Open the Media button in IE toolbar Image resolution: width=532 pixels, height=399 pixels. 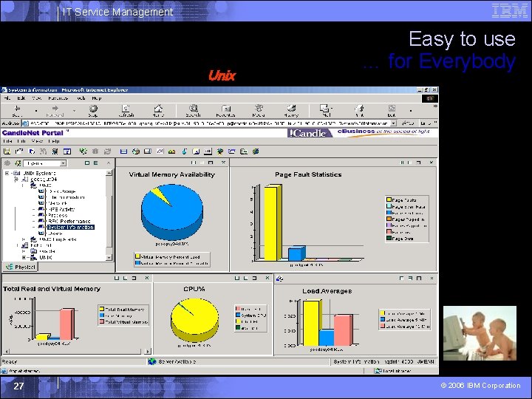259,110
